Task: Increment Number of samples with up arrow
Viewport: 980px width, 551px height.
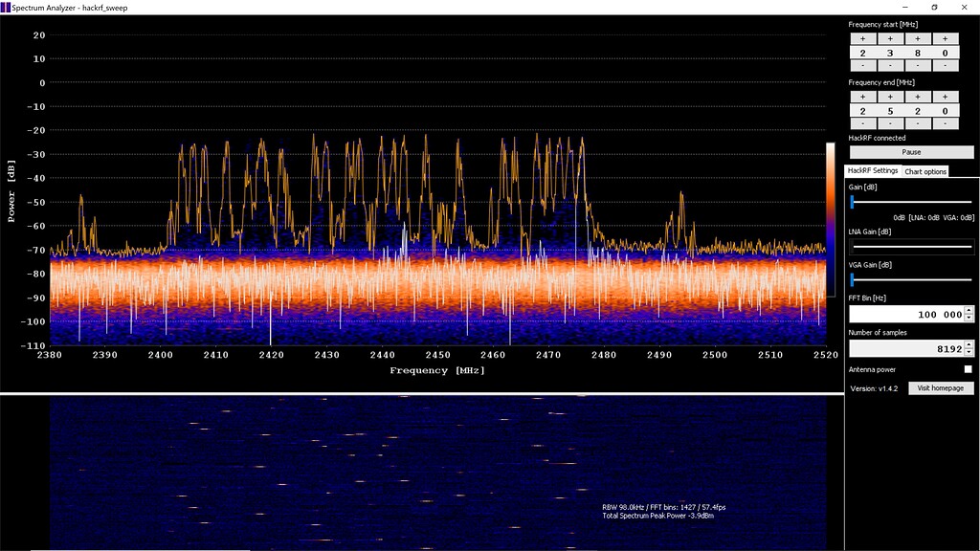Action: tap(969, 344)
